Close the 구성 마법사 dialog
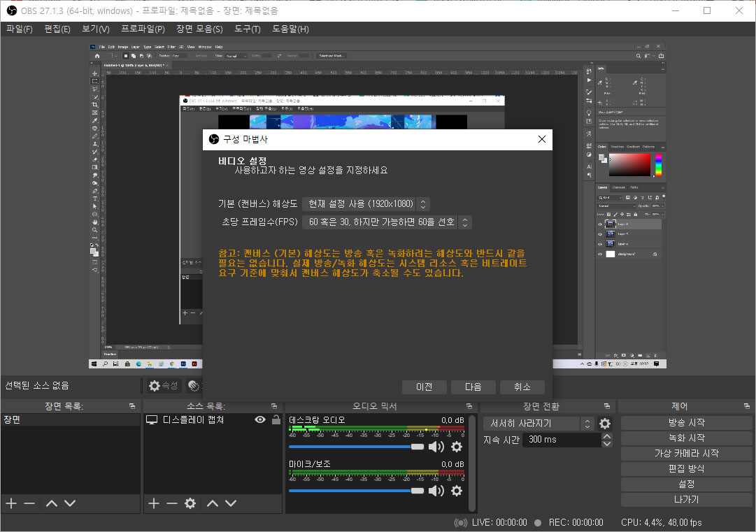 click(541, 139)
